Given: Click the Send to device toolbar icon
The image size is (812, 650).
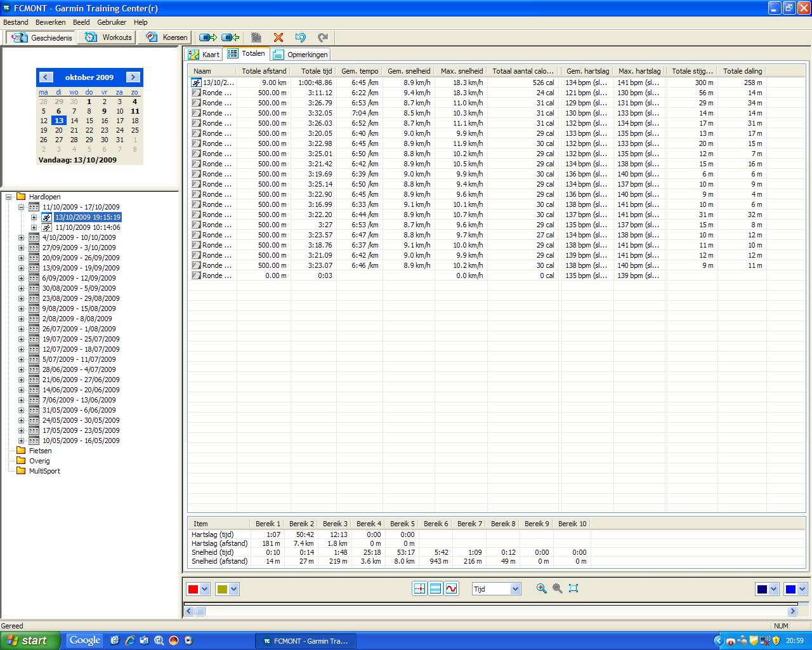Looking at the screenshot, I should [208, 37].
